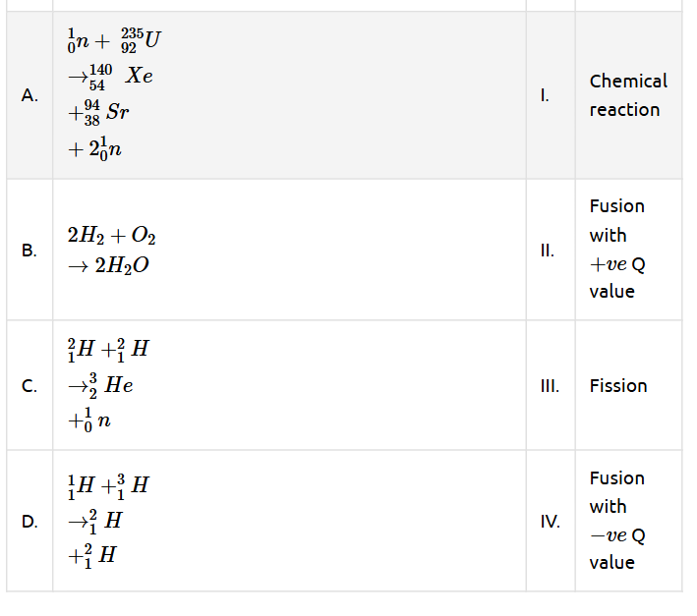Image resolution: width=697 pixels, height=616 pixels.
Task: Click the 2H2 + O2 reactants line
Action: click(111, 236)
